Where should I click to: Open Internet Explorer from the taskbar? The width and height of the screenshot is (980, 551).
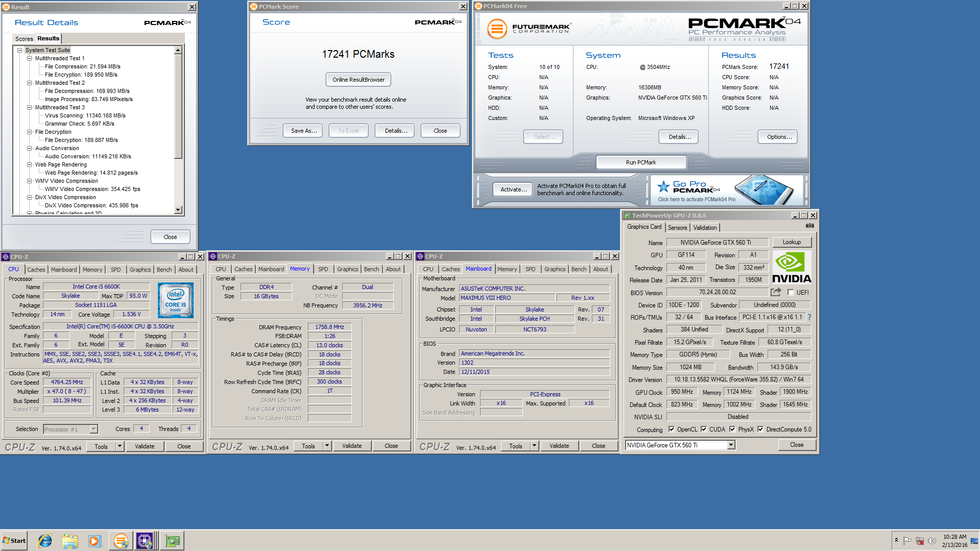coord(45,541)
